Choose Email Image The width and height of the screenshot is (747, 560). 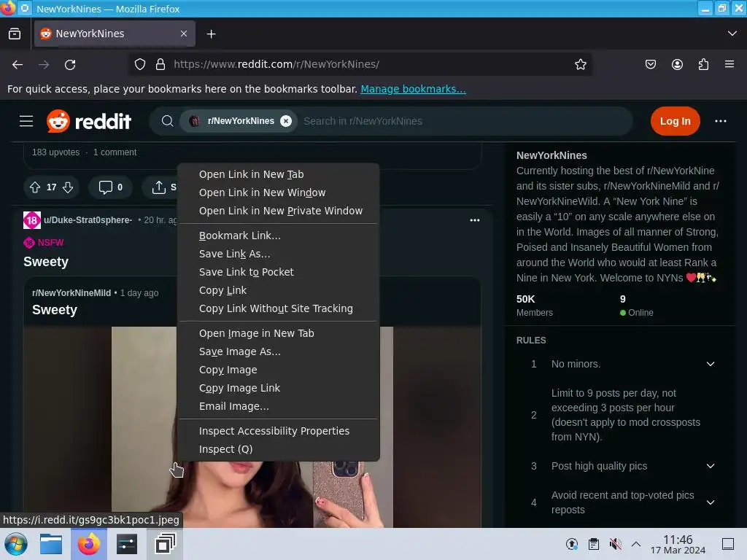pos(278,406)
